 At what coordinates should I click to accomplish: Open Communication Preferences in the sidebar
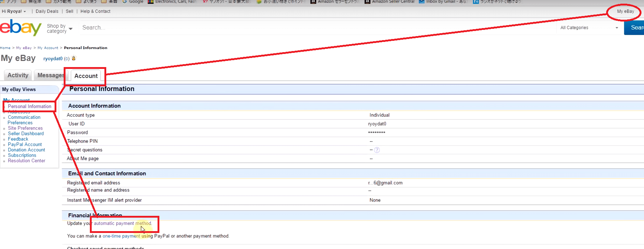(24, 120)
